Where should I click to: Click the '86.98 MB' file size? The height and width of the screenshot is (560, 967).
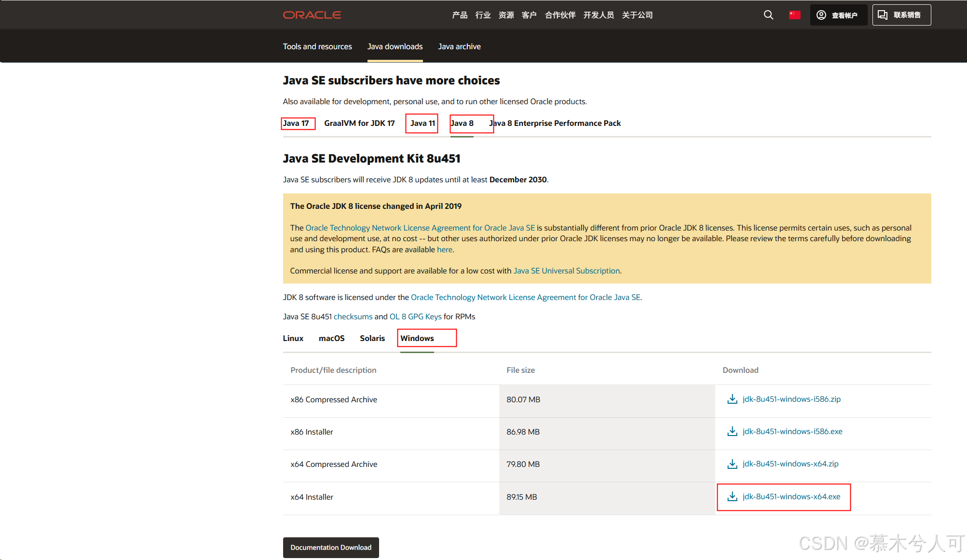tap(523, 432)
